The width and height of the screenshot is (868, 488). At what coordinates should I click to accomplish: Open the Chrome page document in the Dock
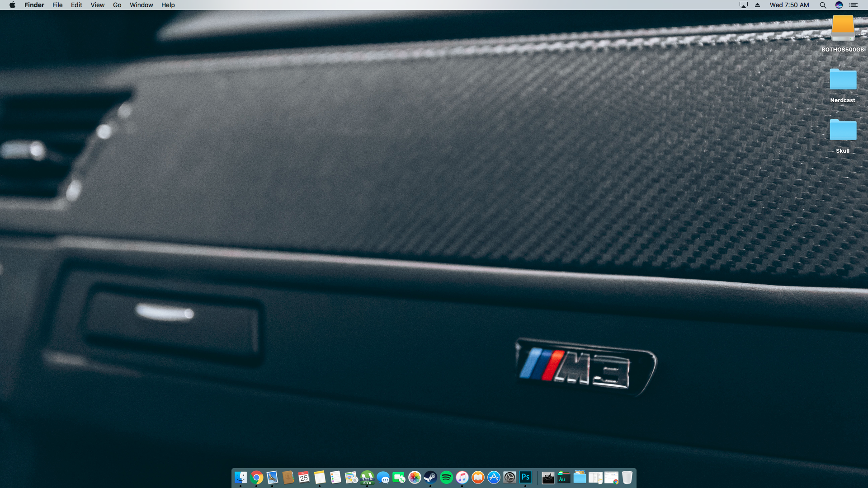(611, 477)
